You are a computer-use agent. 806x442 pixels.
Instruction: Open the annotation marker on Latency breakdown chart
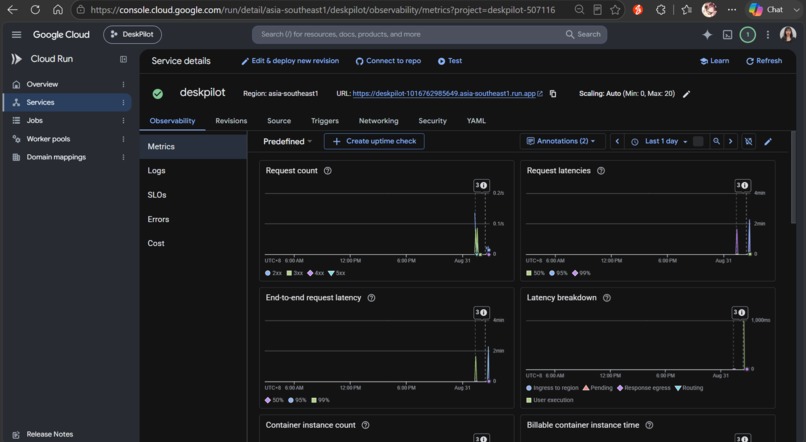click(x=739, y=312)
